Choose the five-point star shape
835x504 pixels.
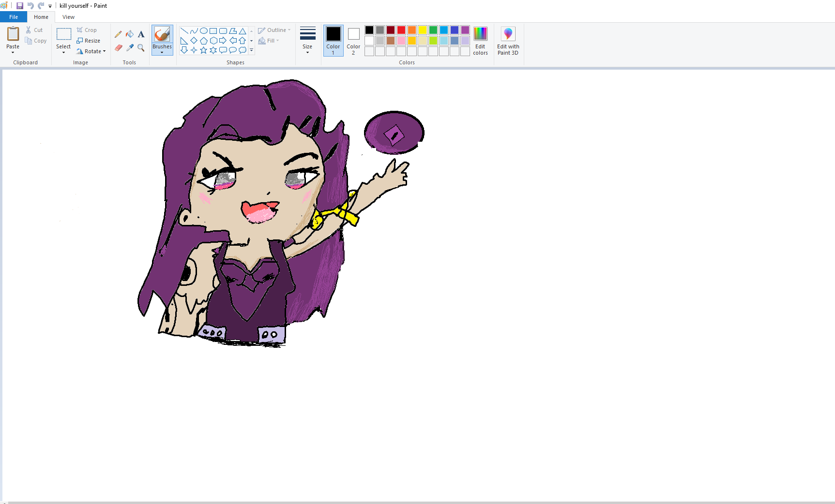203,49
